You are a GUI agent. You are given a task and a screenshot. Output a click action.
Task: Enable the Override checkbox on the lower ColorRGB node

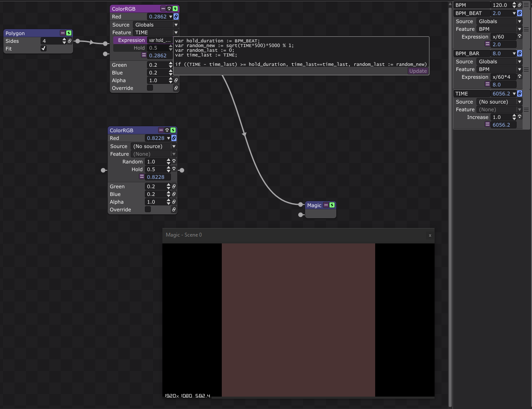click(x=148, y=209)
